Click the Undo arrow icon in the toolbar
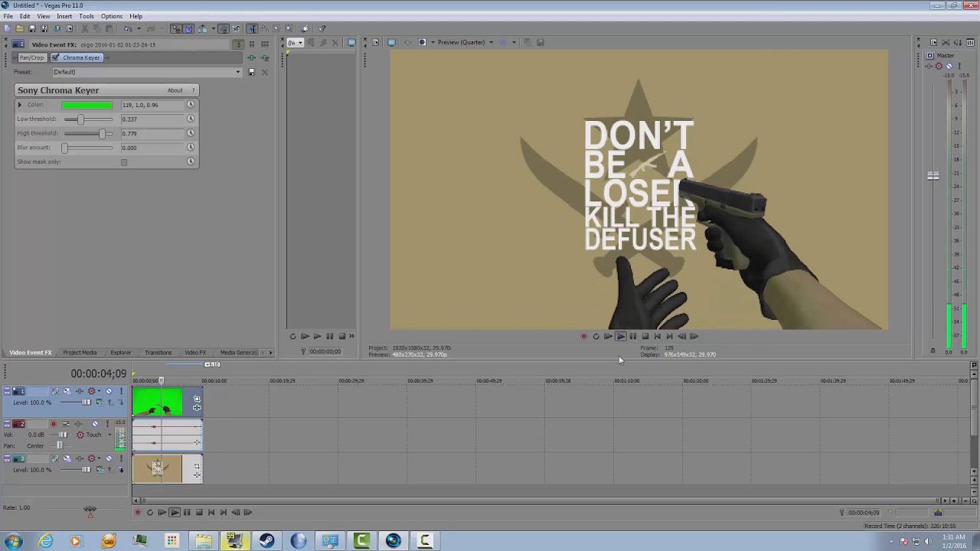The image size is (980, 551). (127, 29)
